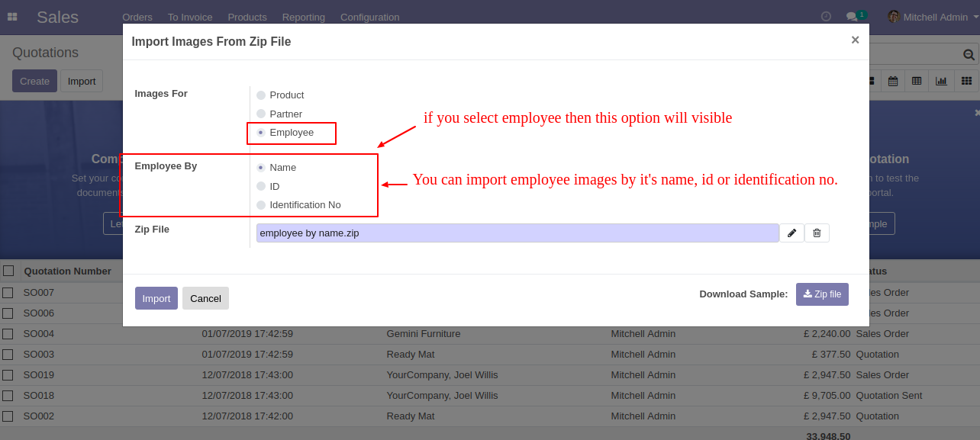Open the Reporting menu

[x=304, y=17]
